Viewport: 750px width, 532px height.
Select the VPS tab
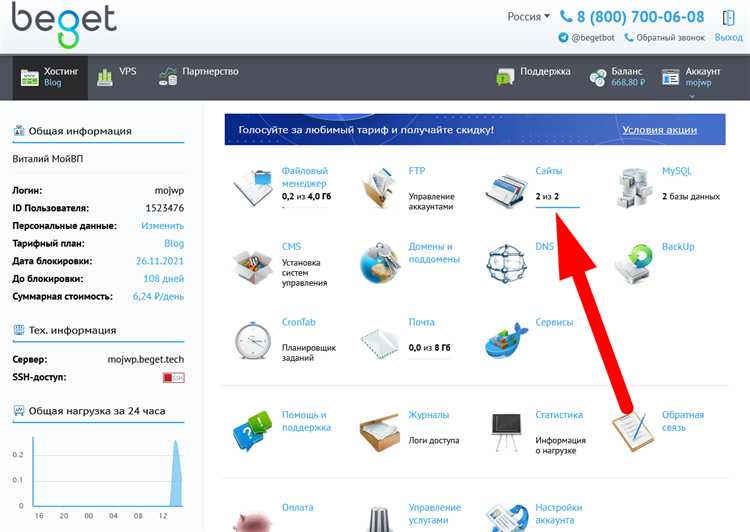click(x=117, y=77)
